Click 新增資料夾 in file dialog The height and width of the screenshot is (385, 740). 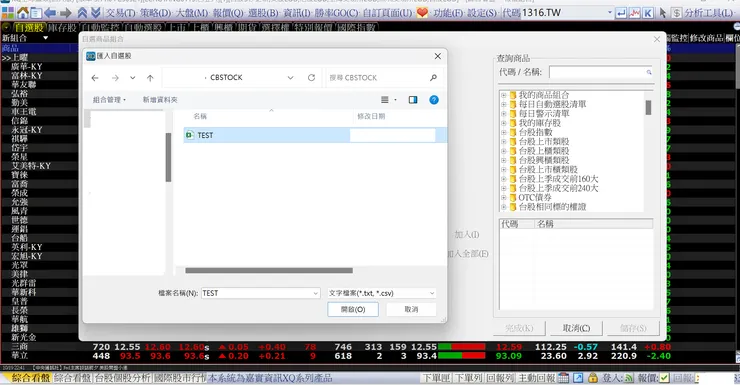click(160, 100)
